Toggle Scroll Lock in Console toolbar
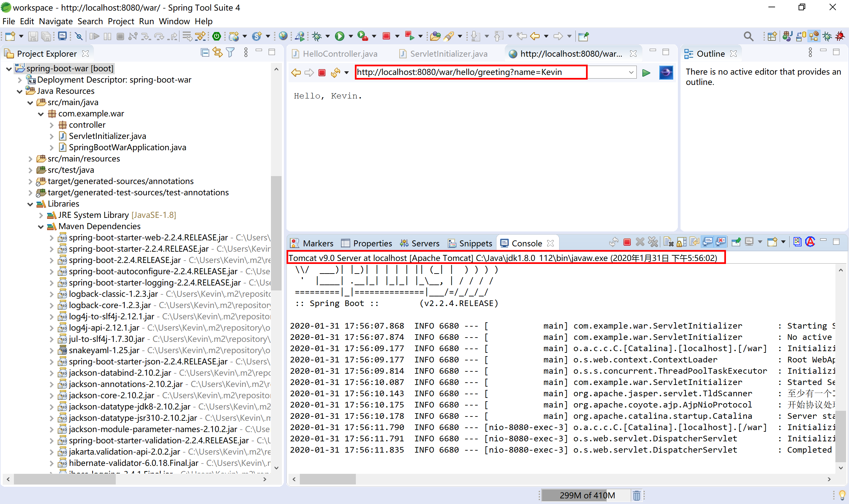 click(681, 242)
